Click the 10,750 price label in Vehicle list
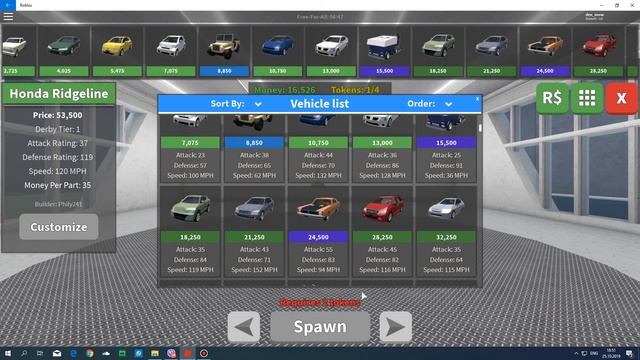Image resolution: width=640 pixels, height=360 pixels. coord(318,143)
